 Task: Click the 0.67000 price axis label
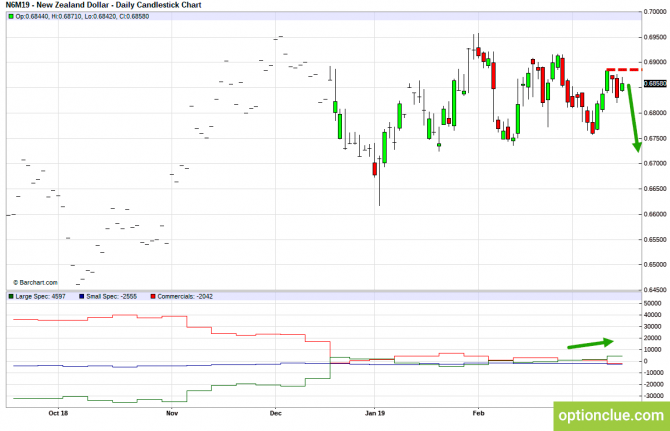coord(655,164)
